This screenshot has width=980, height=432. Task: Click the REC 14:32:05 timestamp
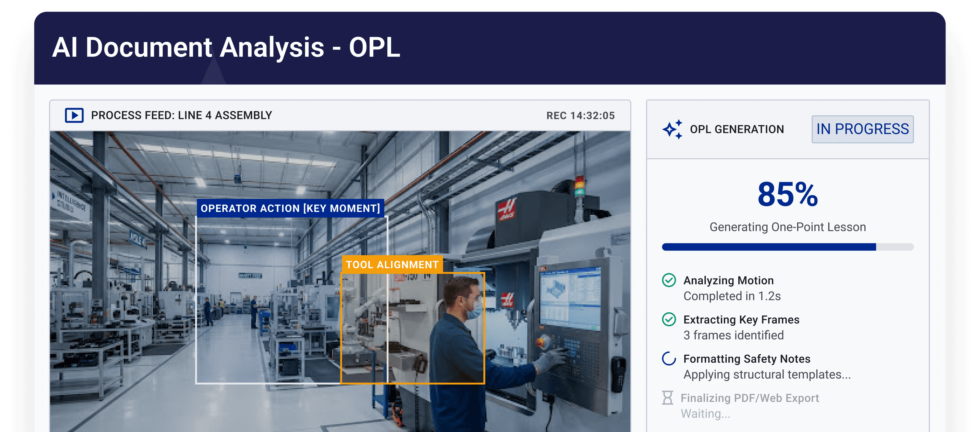[581, 116]
